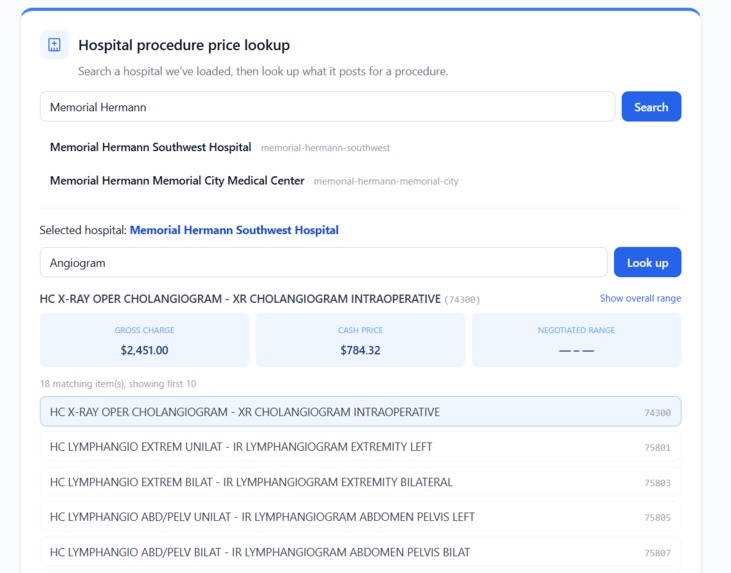The height and width of the screenshot is (573, 731).
Task: Click the 'Search a hospital we've loaded' subtitle
Action: point(263,71)
